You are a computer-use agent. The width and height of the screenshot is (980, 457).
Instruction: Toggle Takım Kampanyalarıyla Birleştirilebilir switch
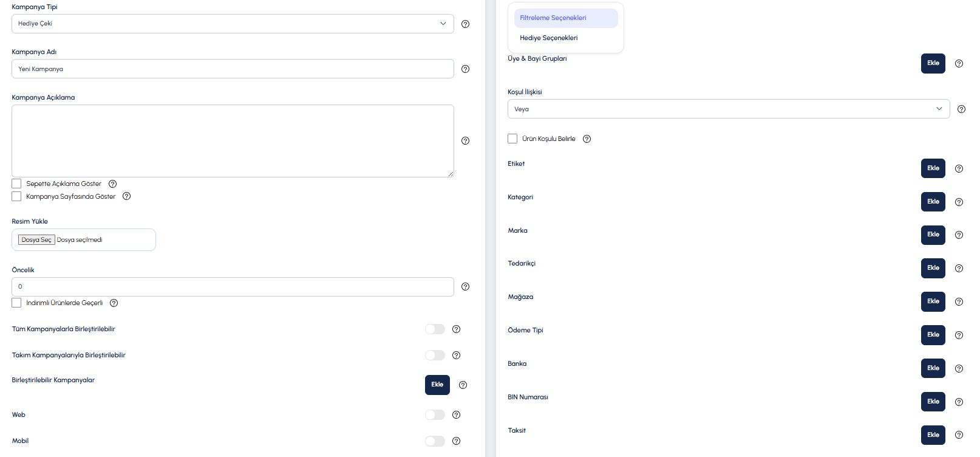435,355
